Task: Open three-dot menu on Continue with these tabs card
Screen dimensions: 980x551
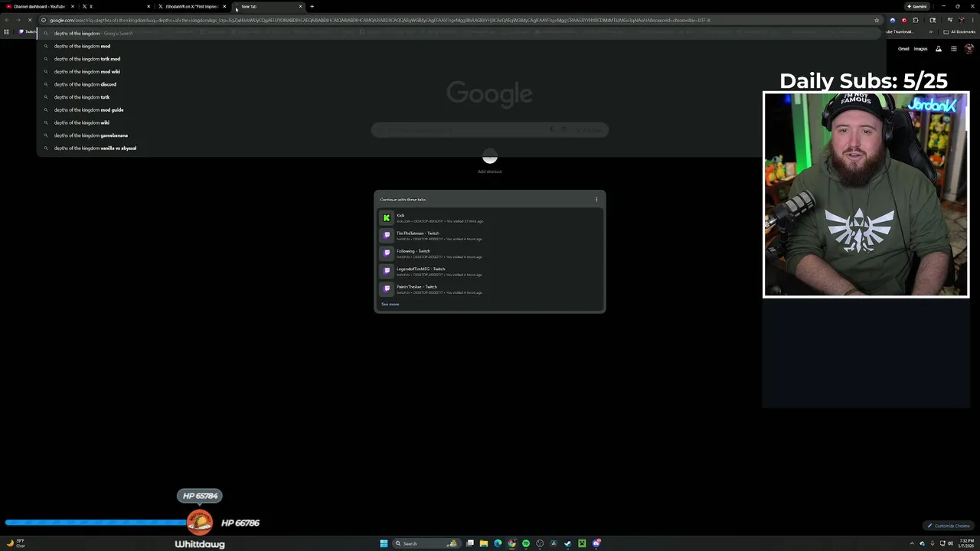Action: (x=596, y=200)
